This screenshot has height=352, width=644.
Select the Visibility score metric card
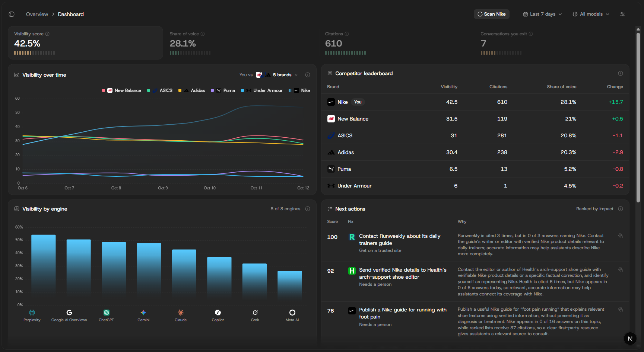pyautogui.click(x=85, y=43)
